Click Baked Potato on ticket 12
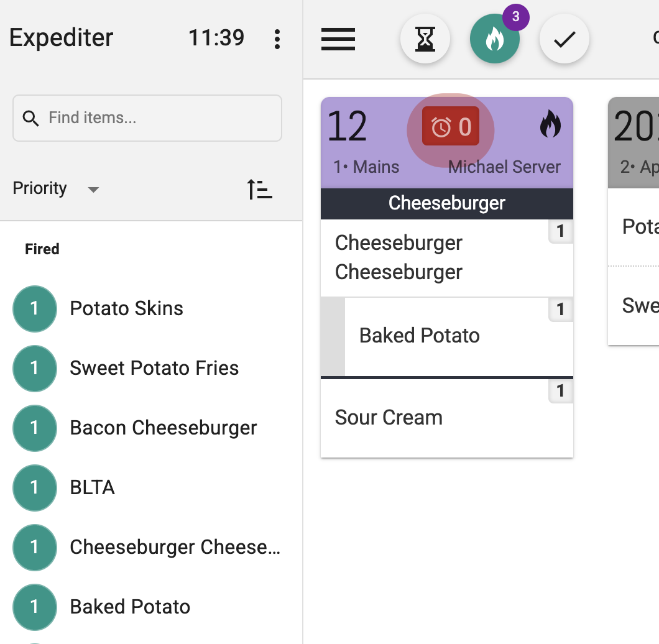The width and height of the screenshot is (659, 644). pos(419,336)
